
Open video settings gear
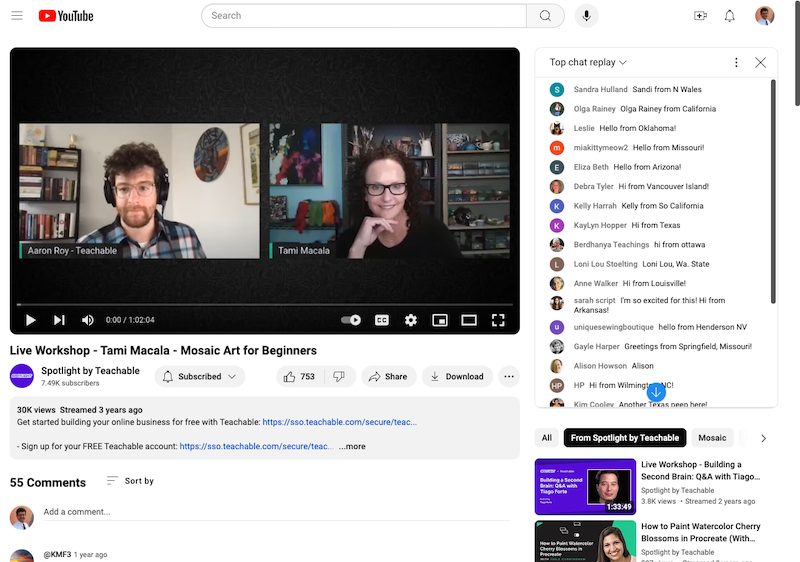point(410,320)
